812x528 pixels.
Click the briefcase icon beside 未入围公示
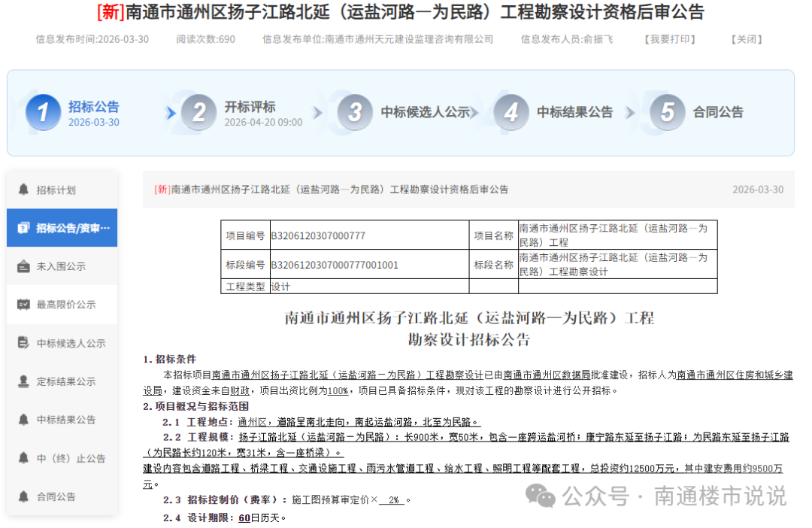tap(24, 266)
